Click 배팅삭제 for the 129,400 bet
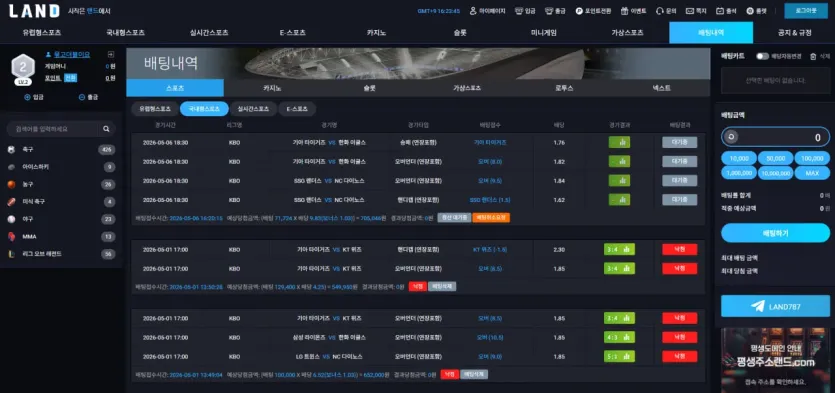The image size is (835, 393). click(442, 286)
